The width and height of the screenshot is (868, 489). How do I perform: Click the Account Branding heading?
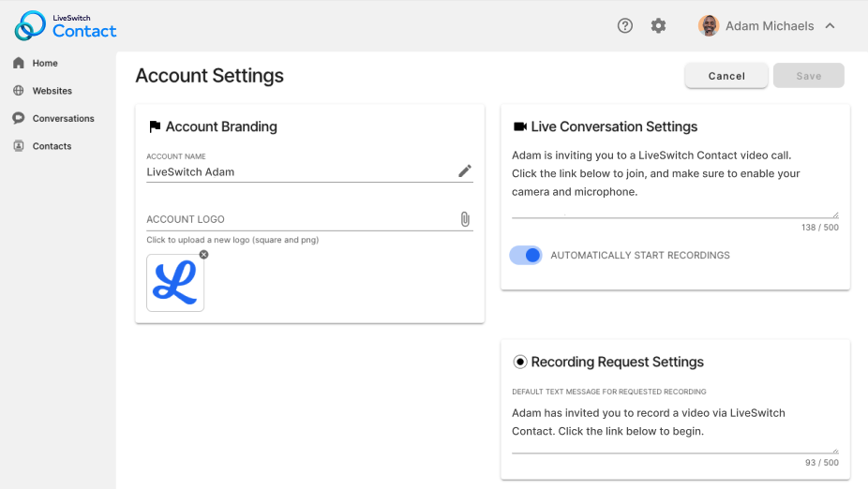coord(221,126)
